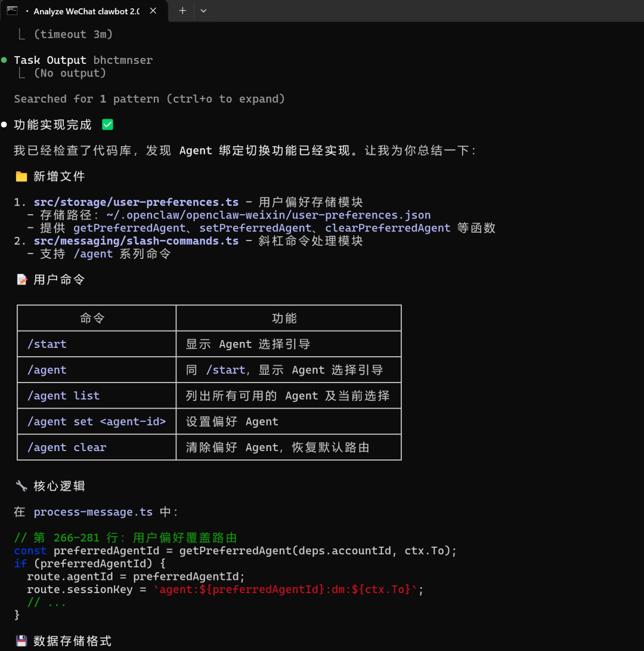The height and width of the screenshot is (651, 644).
Task: Click the white bullet before 功能实现完成
Action: point(4,125)
